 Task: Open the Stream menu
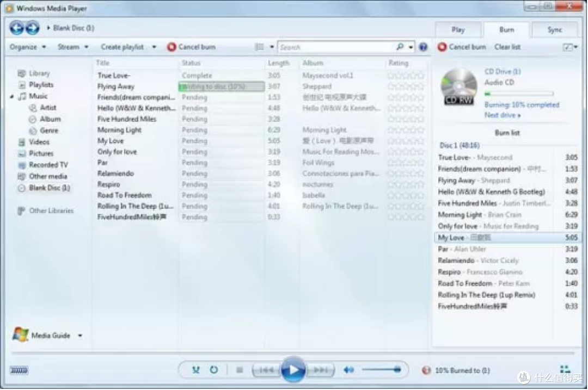pyautogui.click(x=73, y=47)
